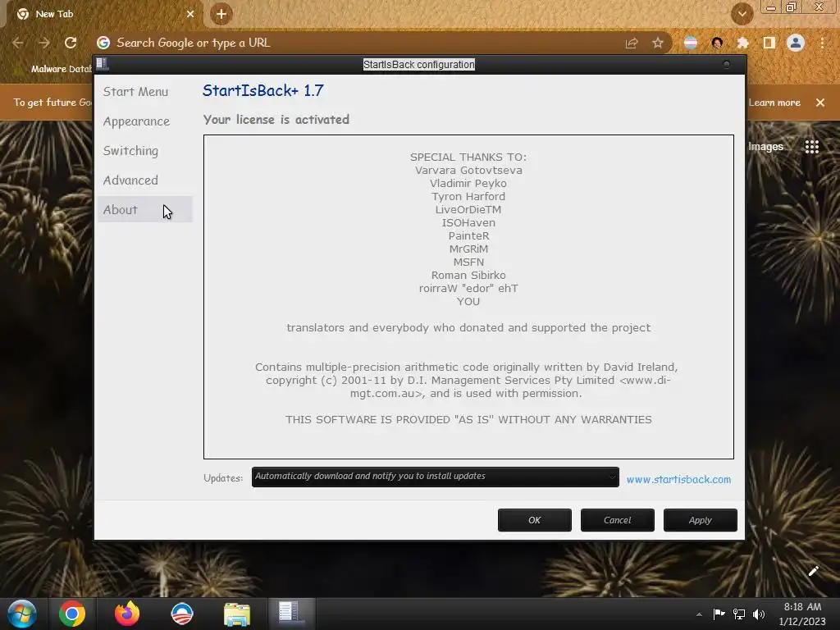Open the blue-red round taskbar app

181,614
